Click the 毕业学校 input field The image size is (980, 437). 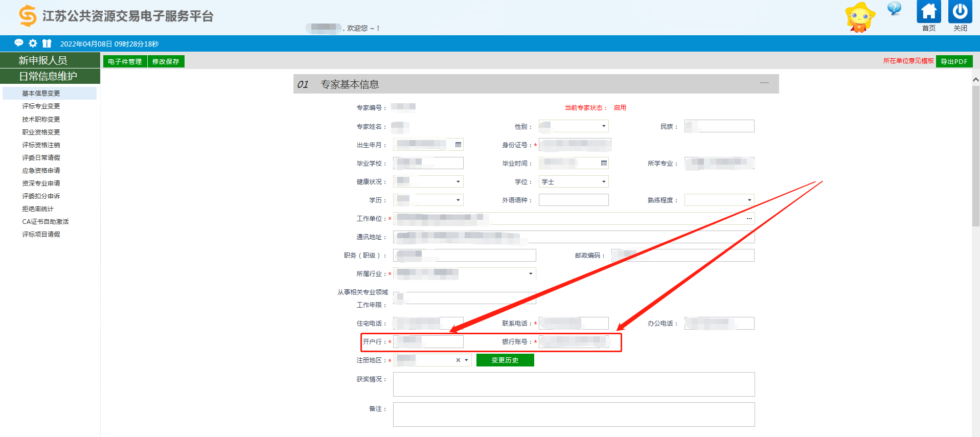click(428, 163)
